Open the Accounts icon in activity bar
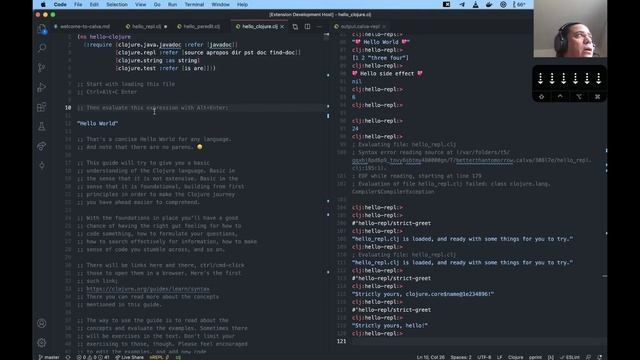 click(42, 323)
